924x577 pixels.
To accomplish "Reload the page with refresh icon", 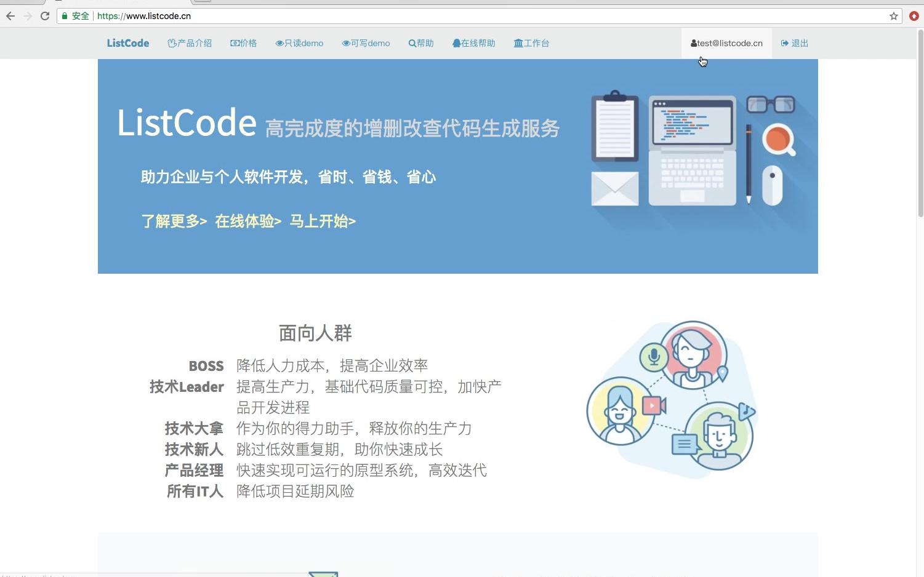I will [45, 16].
